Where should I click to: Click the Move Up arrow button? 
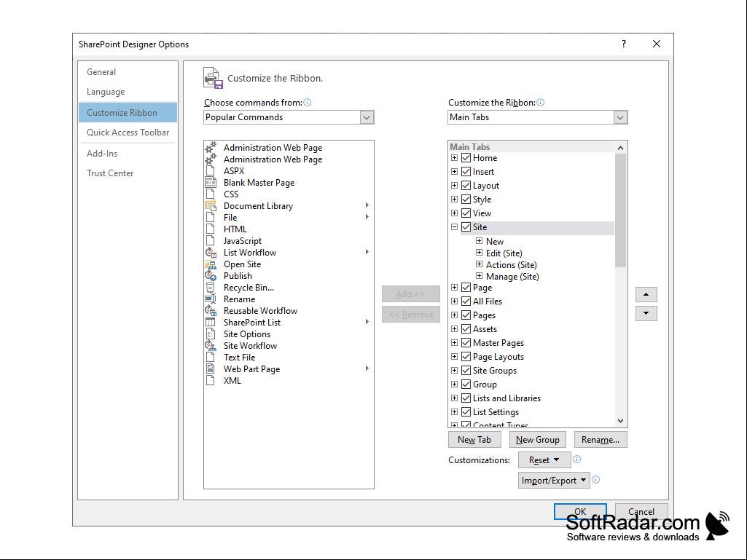coord(646,294)
